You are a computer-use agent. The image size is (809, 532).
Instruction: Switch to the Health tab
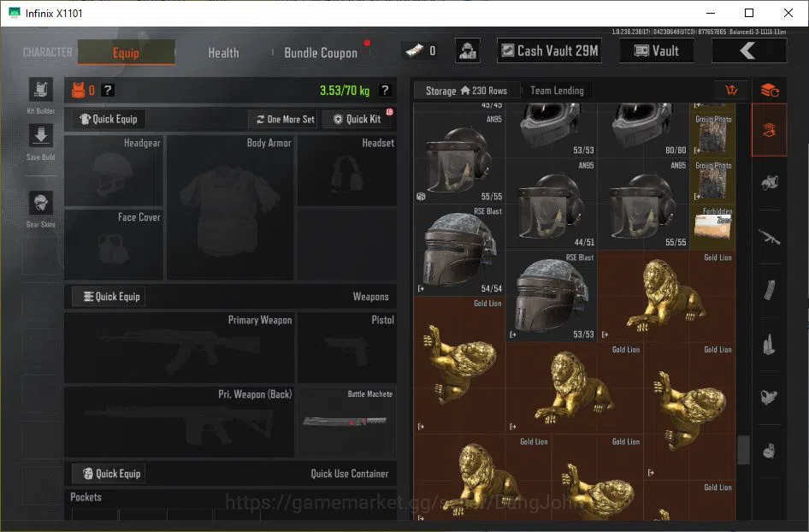coord(223,53)
